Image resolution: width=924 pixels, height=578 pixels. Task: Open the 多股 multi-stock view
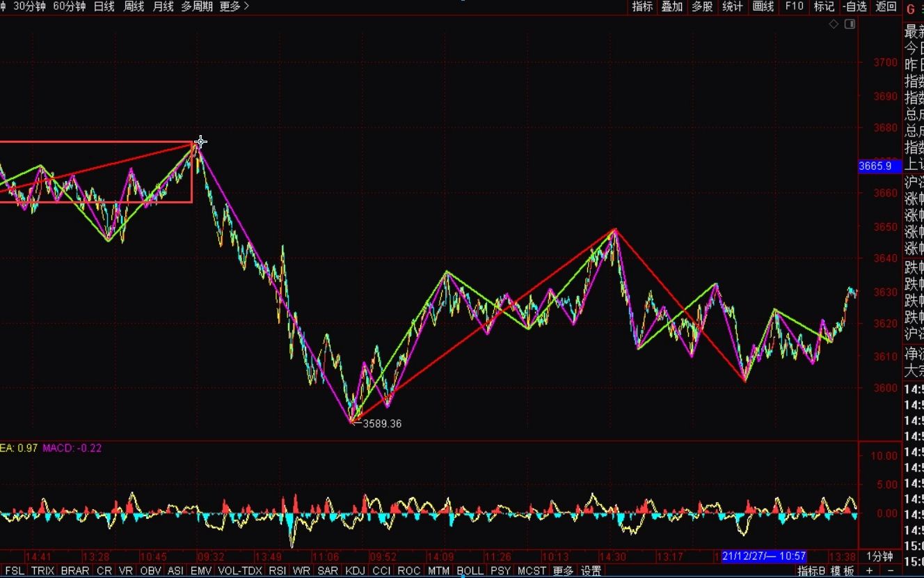point(702,6)
